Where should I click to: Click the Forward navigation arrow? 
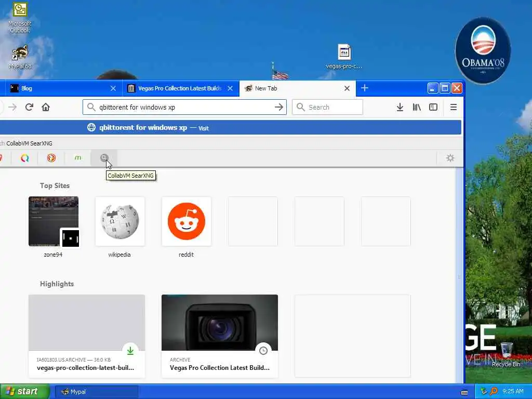[12, 107]
